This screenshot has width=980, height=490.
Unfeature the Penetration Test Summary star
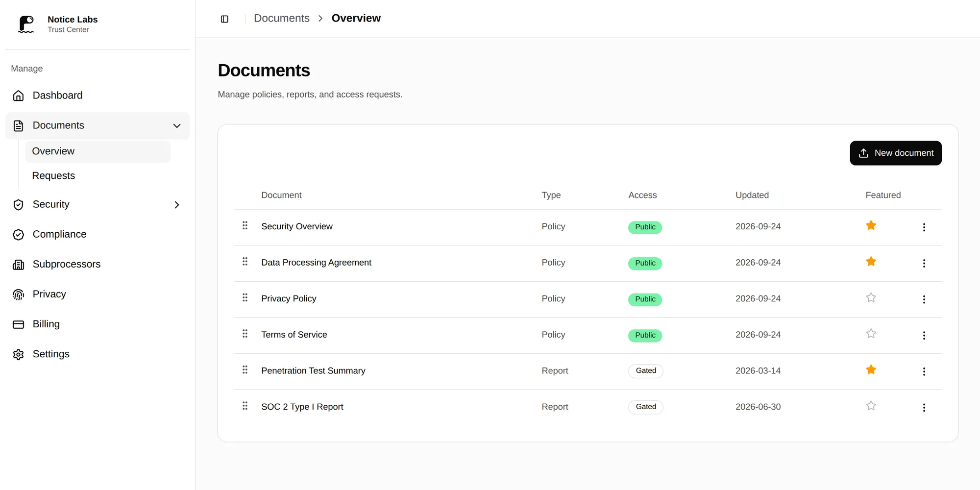point(871,370)
